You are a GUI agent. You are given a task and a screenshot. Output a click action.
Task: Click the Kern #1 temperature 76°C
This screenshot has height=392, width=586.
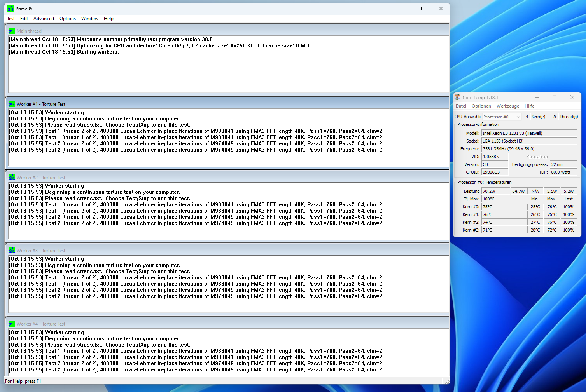[x=504, y=214]
